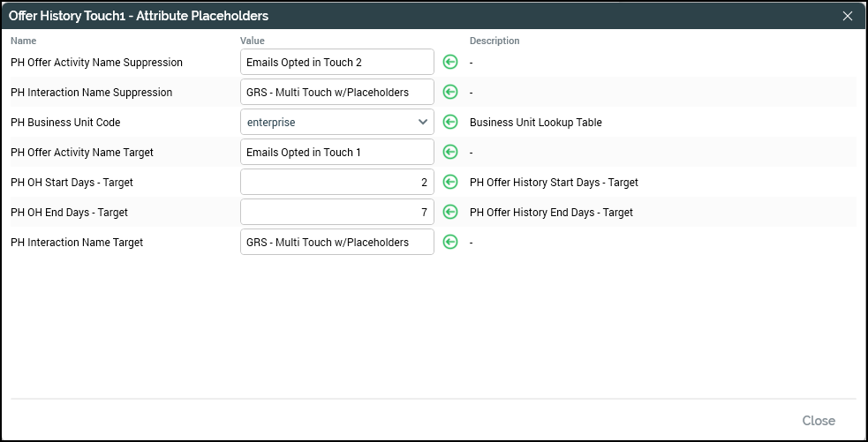868x442 pixels.
Task: Close dialog using the title bar X
Action: coord(848,16)
